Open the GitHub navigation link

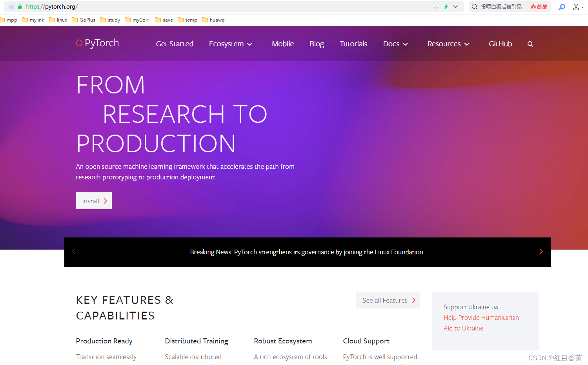point(500,44)
